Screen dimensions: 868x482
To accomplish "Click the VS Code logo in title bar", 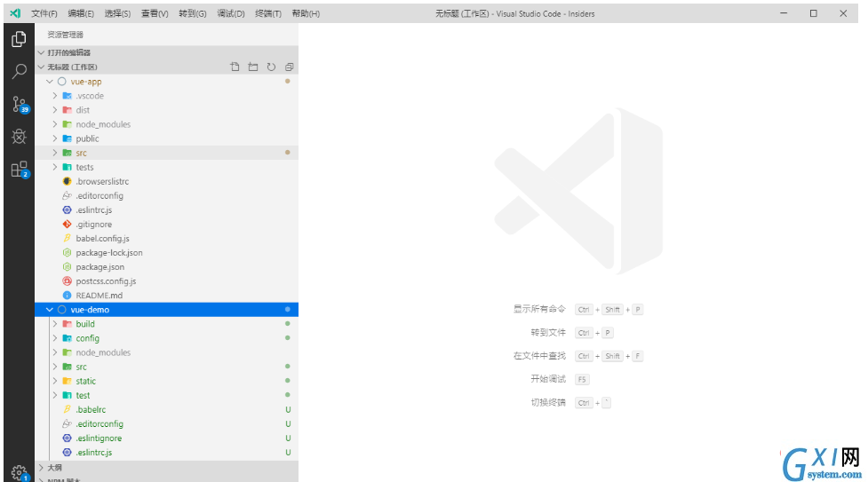I will [x=15, y=13].
